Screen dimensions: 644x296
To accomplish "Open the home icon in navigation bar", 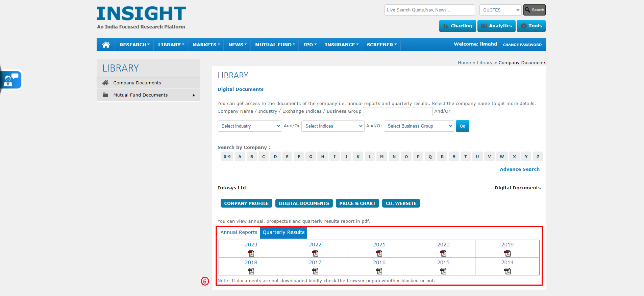I will [106, 45].
